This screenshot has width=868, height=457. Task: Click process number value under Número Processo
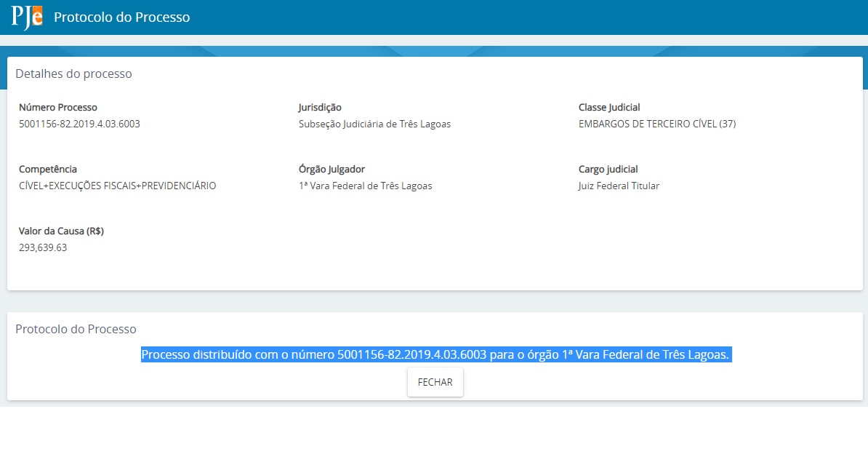(x=79, y=124)
